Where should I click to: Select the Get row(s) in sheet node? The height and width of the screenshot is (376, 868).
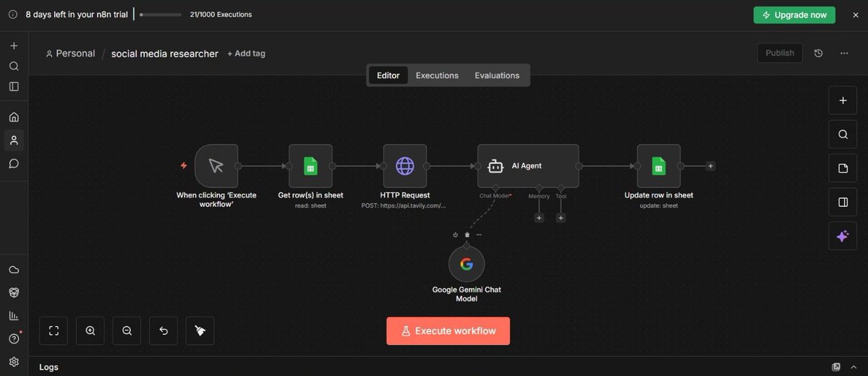[x=310, y=166]
